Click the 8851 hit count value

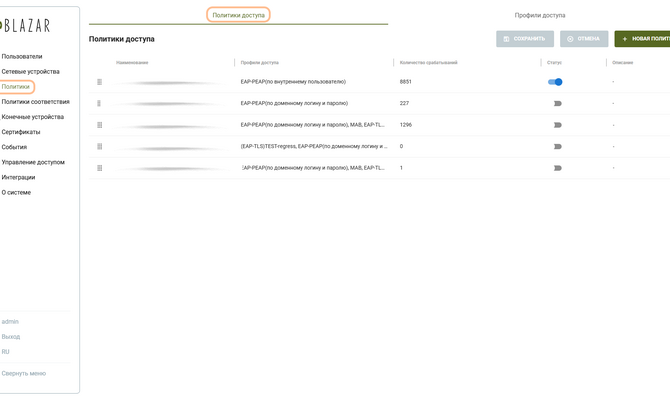point(406,82)
